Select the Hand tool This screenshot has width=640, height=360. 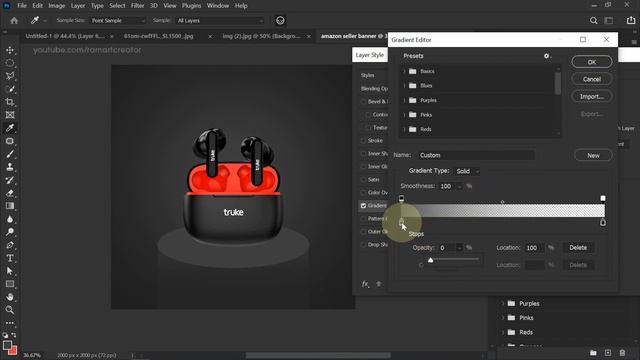[x=10, y=297]
